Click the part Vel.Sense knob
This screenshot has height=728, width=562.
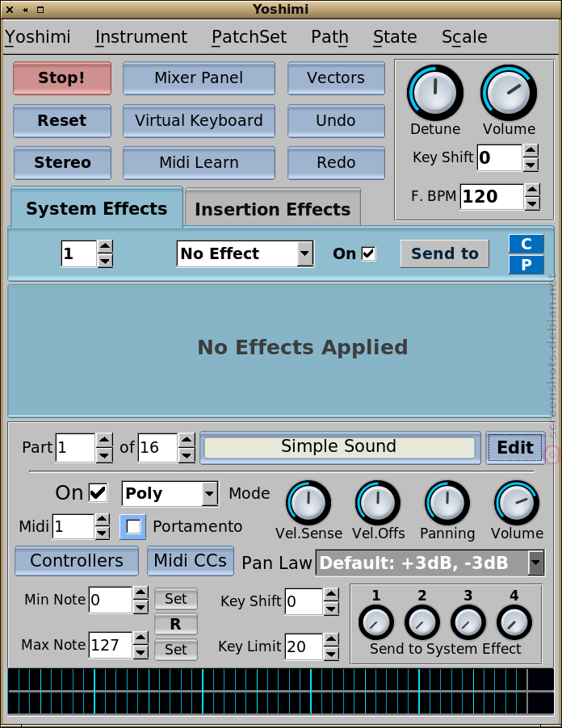(308, 503)
